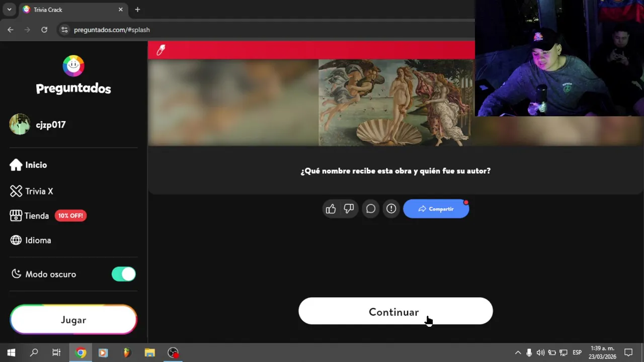Show hidden system tray icons

(x=518, y=352)
